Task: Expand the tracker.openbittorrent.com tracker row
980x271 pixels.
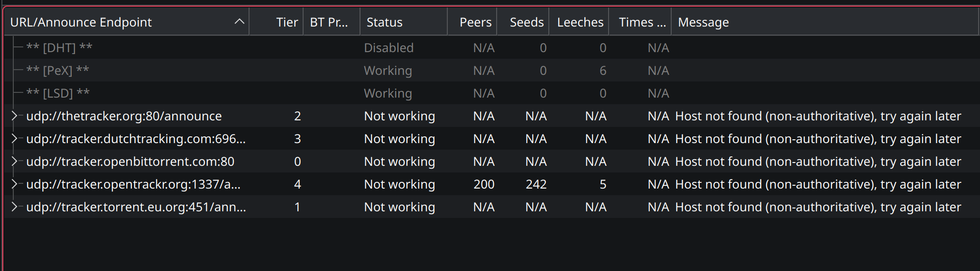Action: [x=14, y=162]
